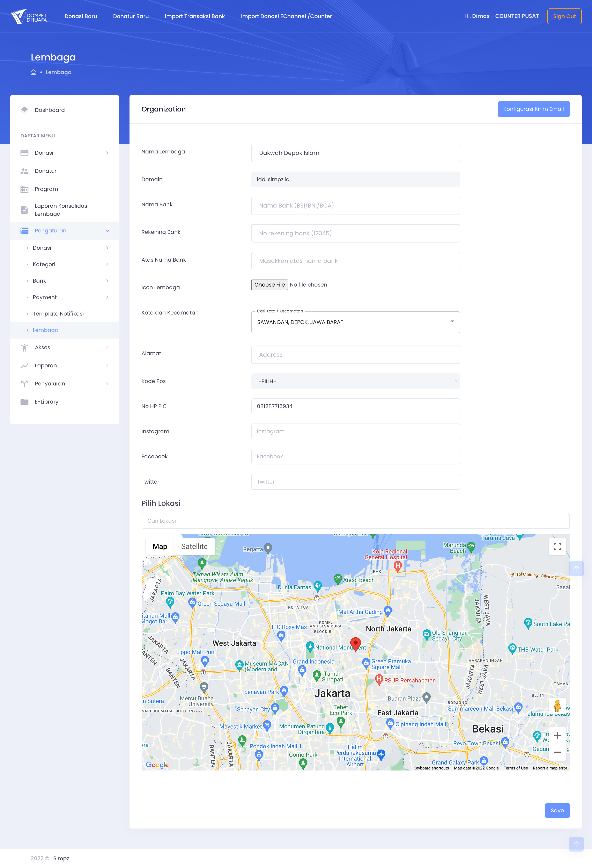
Task: Open Donasi Baru in top navigation
Action: click(81, 16)
